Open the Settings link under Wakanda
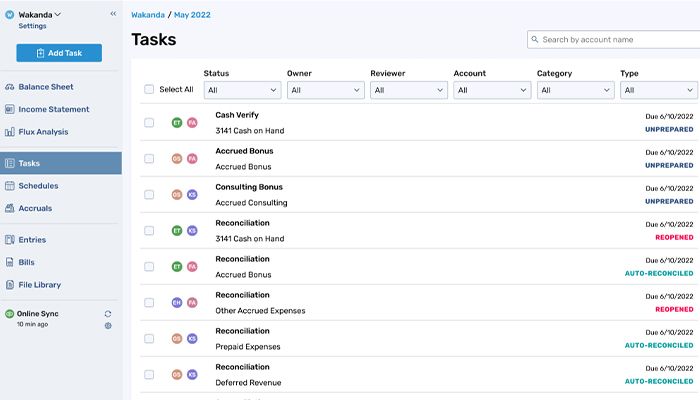Viewport: 700px width, 400px height. 32,27
